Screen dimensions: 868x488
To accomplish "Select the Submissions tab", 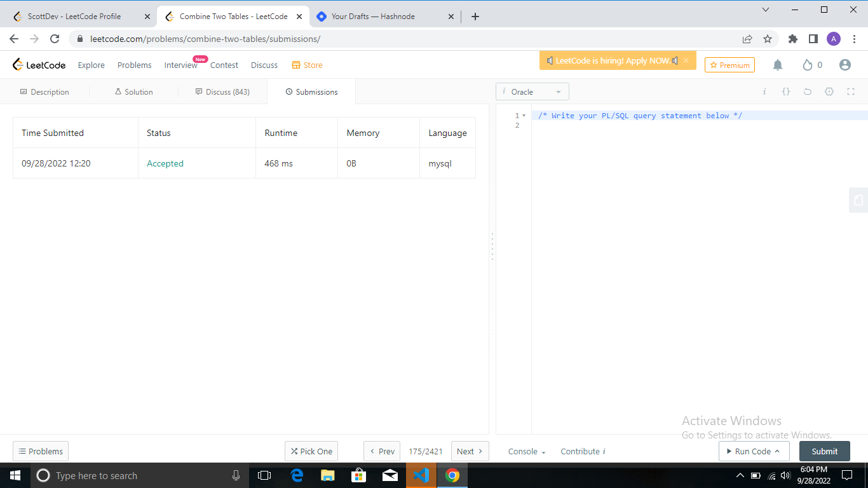I will [311, 91].
